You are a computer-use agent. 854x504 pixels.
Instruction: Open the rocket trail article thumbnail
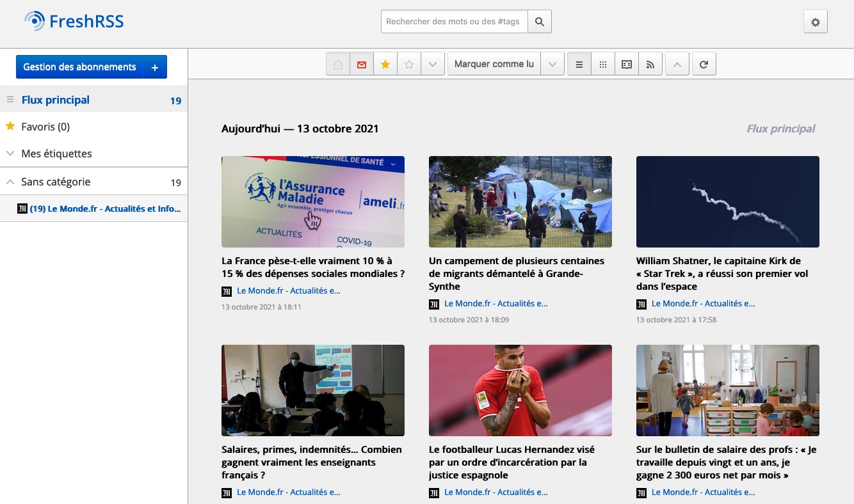pyautogui.click(x=728, y=201)
